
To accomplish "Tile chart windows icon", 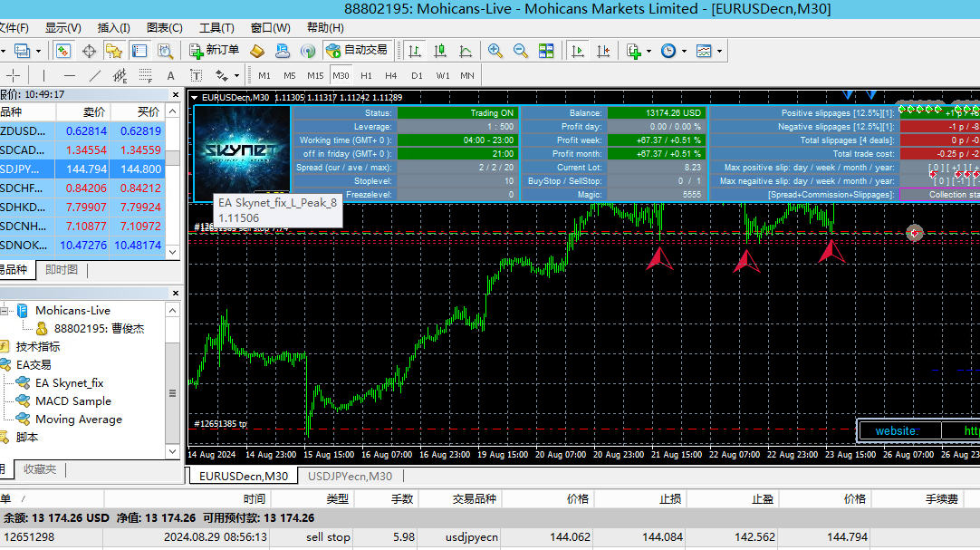I will click(x=546, y=51).
